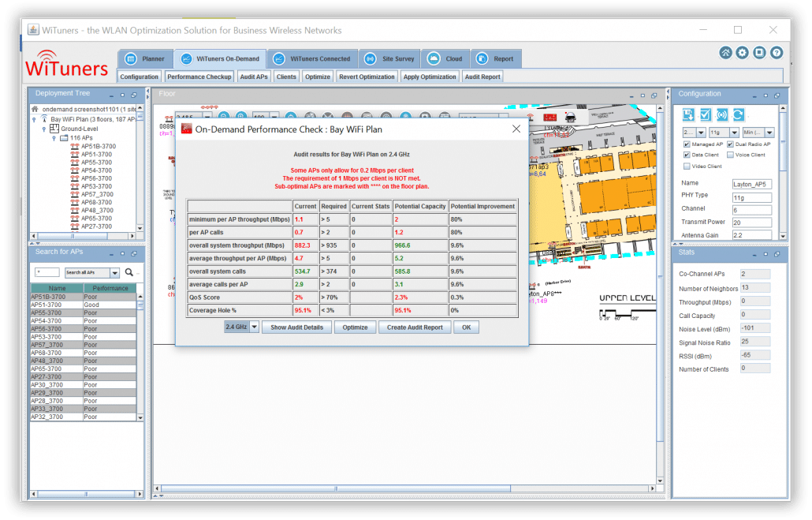The width and height of the screenshot is (812, 520).
Task: Minimize the Deployment Tree panel
Action: click(111, 95)
